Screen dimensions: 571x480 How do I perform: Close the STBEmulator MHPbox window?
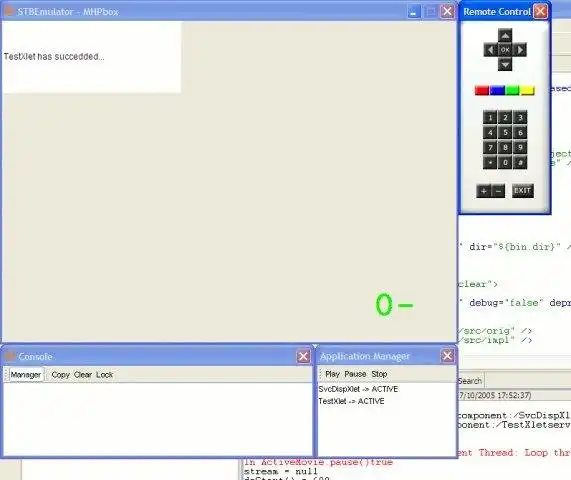click(448, 11)
